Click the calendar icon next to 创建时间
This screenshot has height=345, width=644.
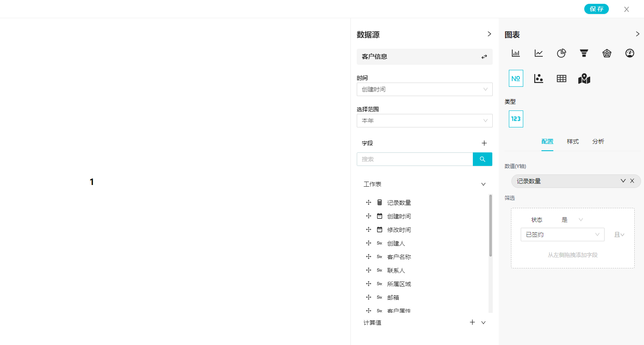(380, 216)
